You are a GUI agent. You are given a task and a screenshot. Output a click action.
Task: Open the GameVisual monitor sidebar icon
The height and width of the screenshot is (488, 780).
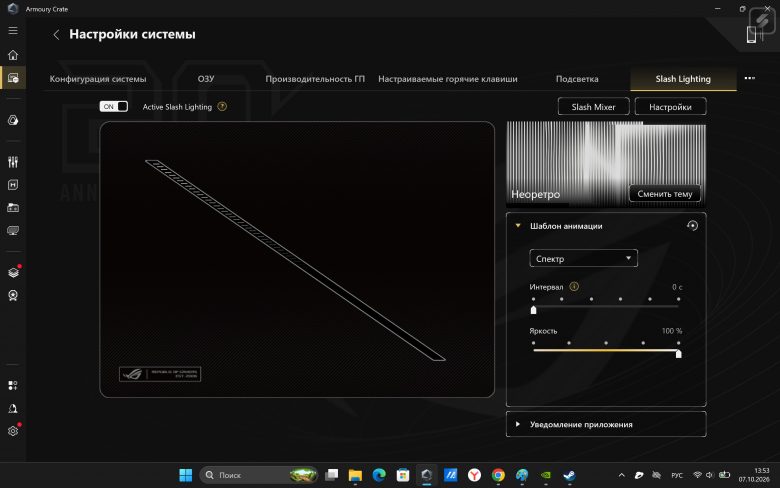click(x=13, y=231)
